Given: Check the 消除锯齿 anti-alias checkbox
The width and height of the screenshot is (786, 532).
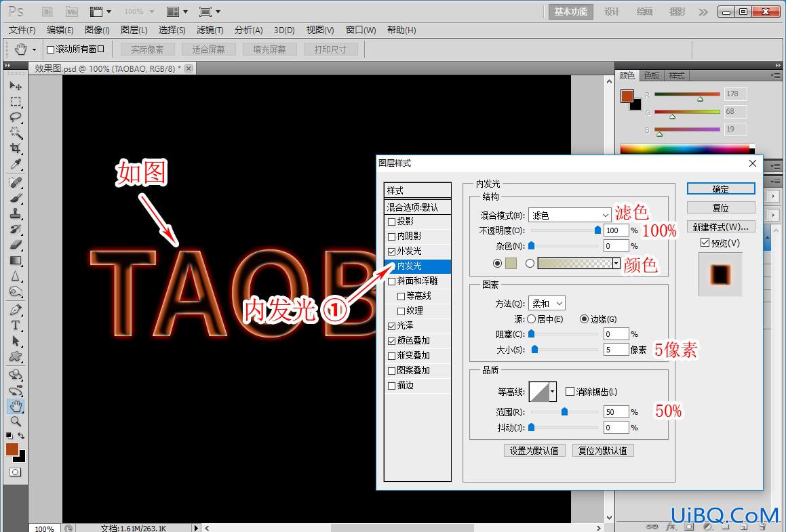Looking at the screenshot, I should pos(570,391).
